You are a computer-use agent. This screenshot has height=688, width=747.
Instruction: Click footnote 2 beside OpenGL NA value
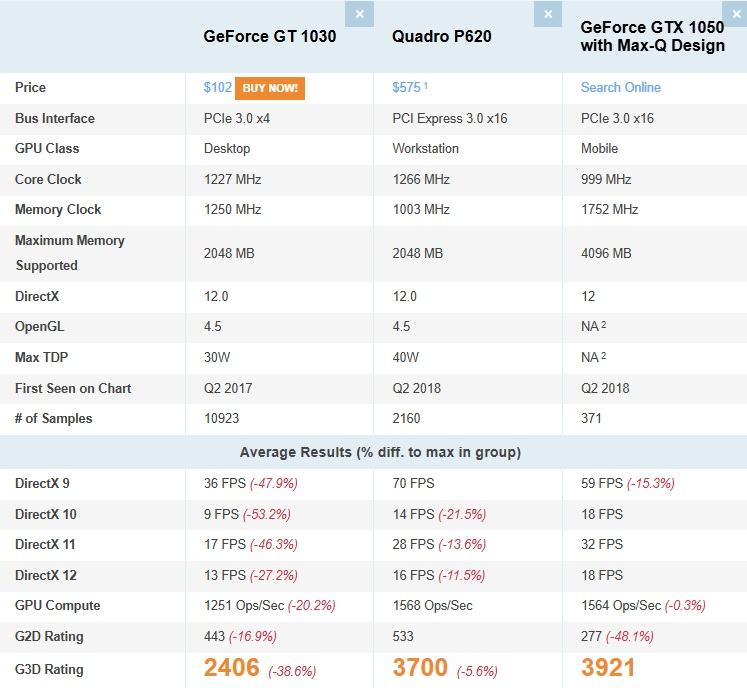click(x=606, y=325)
